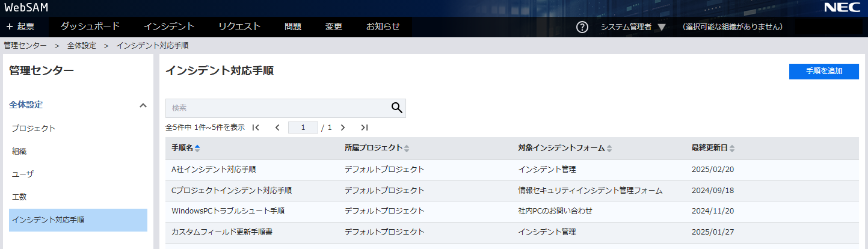Go to first page of results
868x249 pixels.
(256, 128)
